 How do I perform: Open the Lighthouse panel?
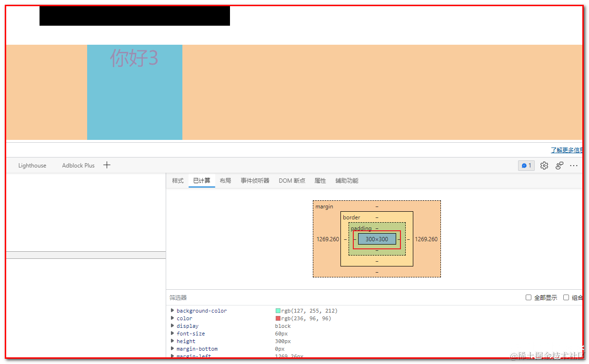pyautogui.click(x=32, y=165)
